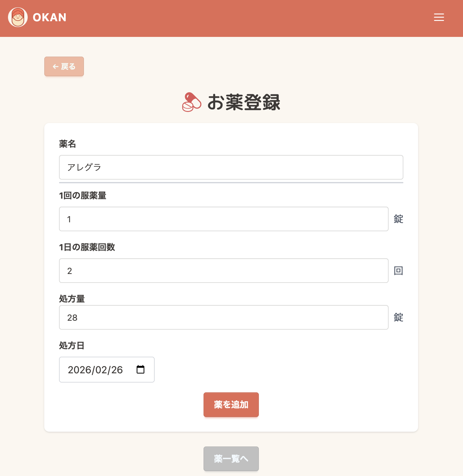
Task: Open the hamburger menu in the header
Action: click(439, 18)
